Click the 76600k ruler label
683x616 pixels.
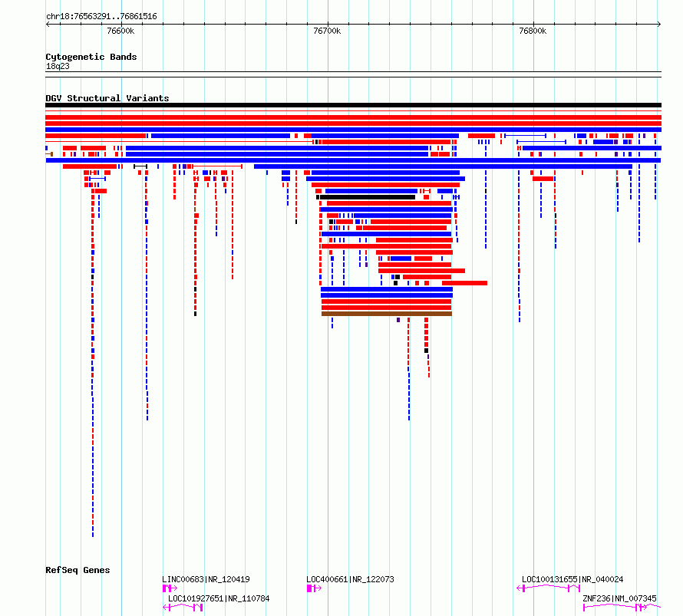120,31
